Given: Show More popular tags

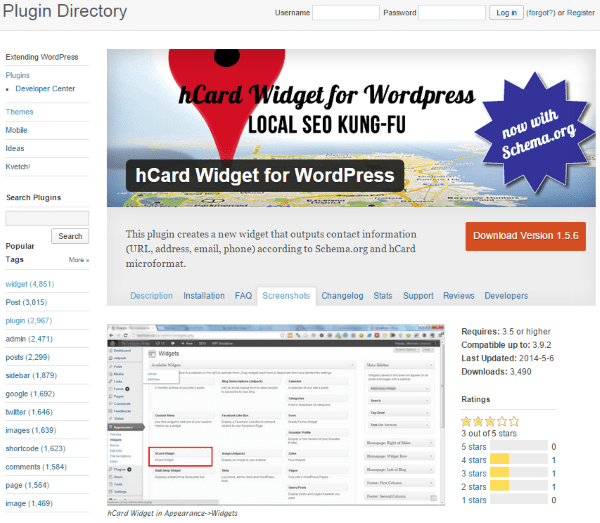Looking at the screenshot, I should click(x=79, y=260).
